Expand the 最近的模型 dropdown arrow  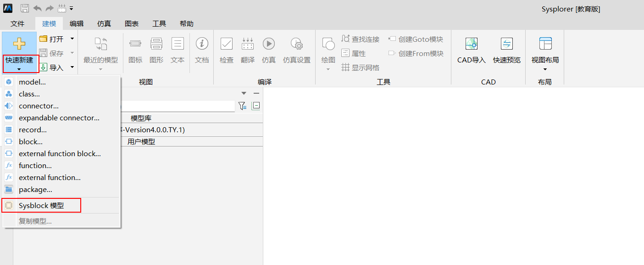[101, 69]
